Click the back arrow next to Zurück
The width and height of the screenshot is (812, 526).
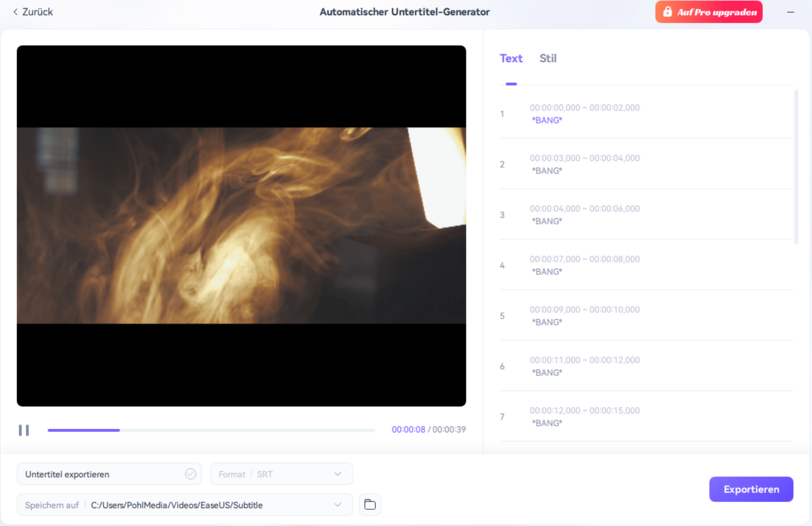point(15,12)
